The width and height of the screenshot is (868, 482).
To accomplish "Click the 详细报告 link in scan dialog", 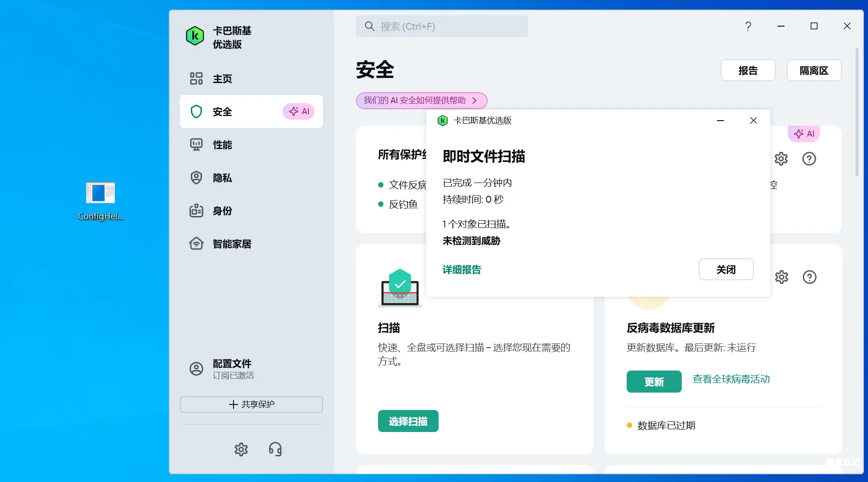I will [462, 270].
